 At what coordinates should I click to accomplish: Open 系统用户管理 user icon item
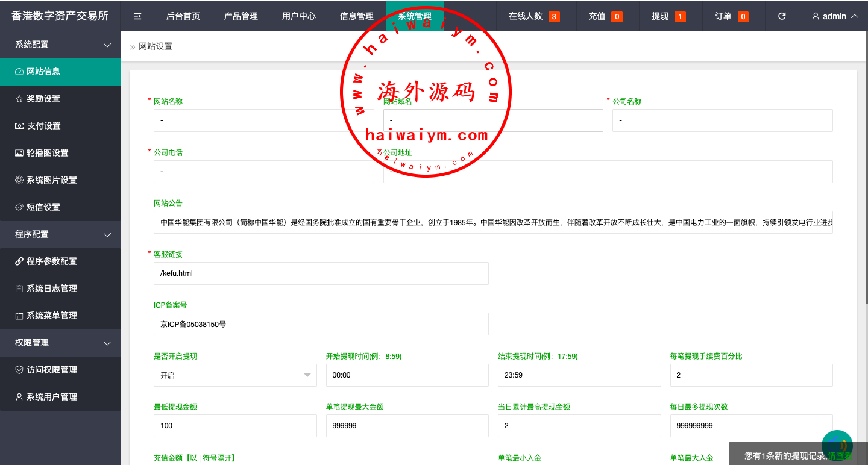point(51,397)
